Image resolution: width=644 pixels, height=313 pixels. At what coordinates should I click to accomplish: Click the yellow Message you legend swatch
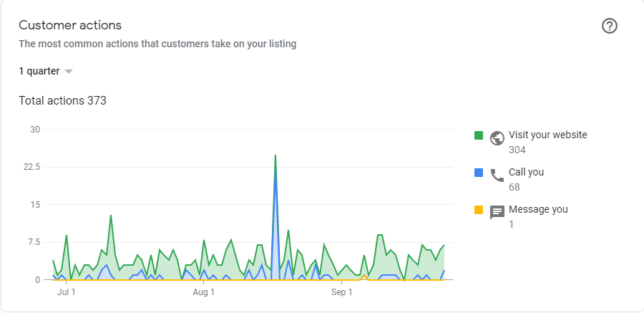coord(479,210)
